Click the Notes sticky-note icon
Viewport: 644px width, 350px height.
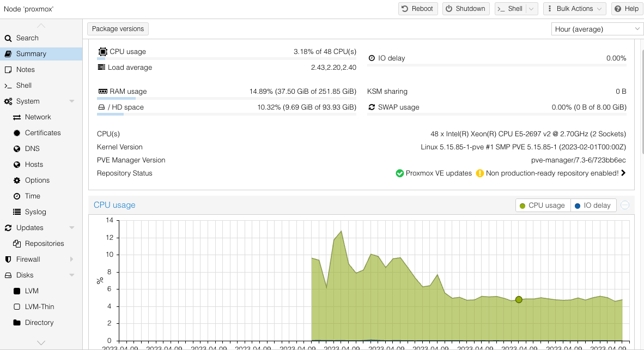(8, 70)
